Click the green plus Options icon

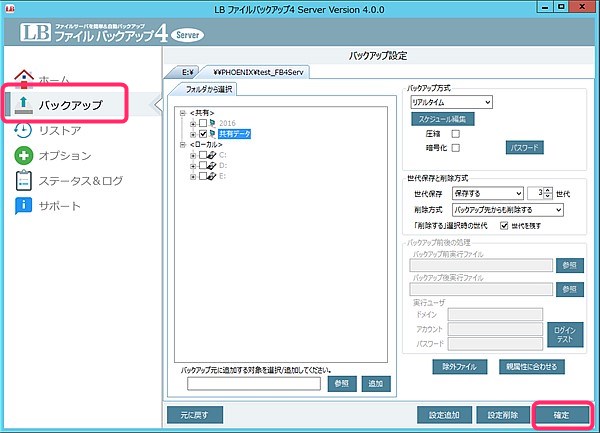(24, 156)
